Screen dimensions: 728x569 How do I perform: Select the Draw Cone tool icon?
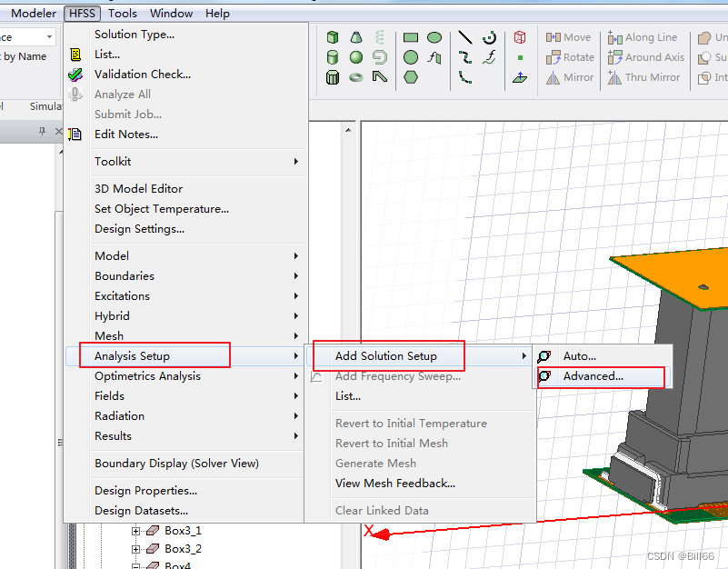pyautogui.click(x=356, y=37)
